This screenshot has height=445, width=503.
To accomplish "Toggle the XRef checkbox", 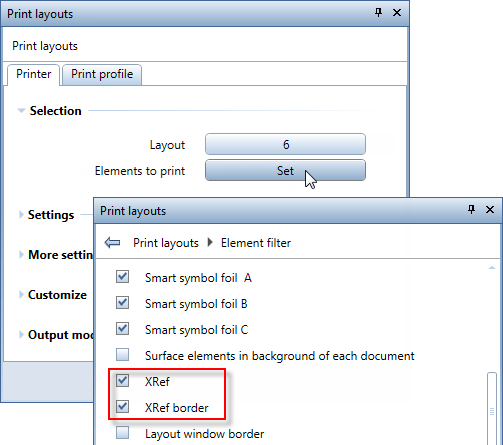I will [x=122, y=381].
